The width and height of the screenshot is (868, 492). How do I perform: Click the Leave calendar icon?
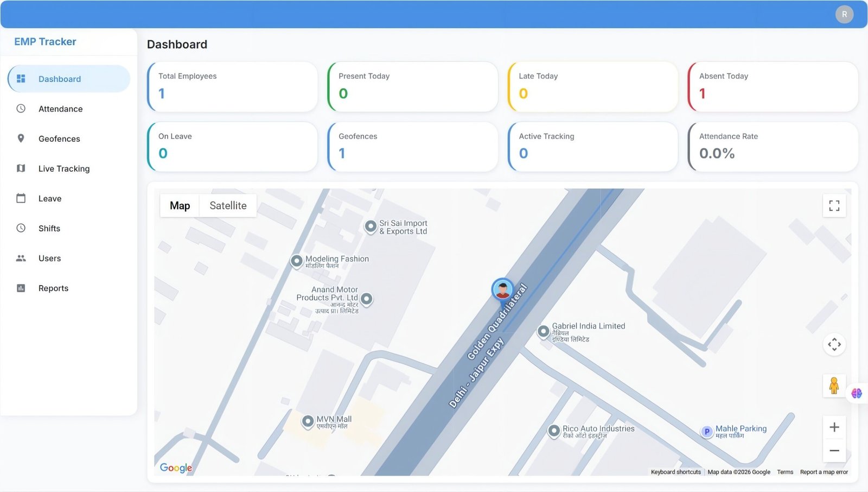21,198
